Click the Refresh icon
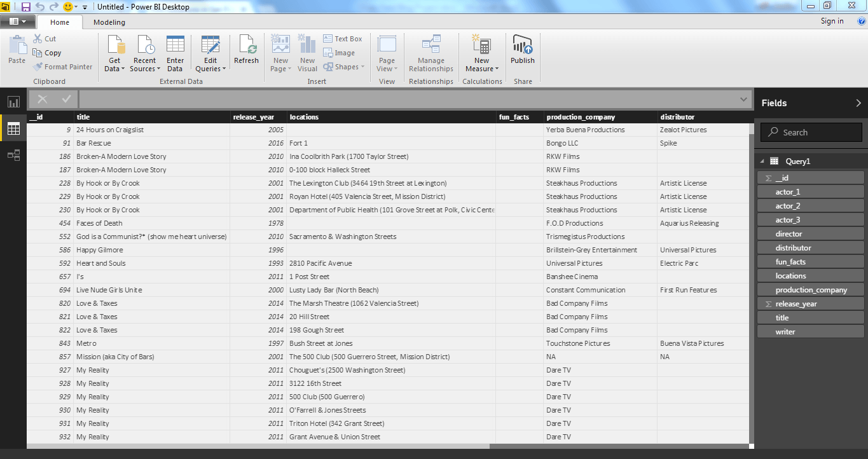Viewport: 868px width, 459px height. point(246,46)
